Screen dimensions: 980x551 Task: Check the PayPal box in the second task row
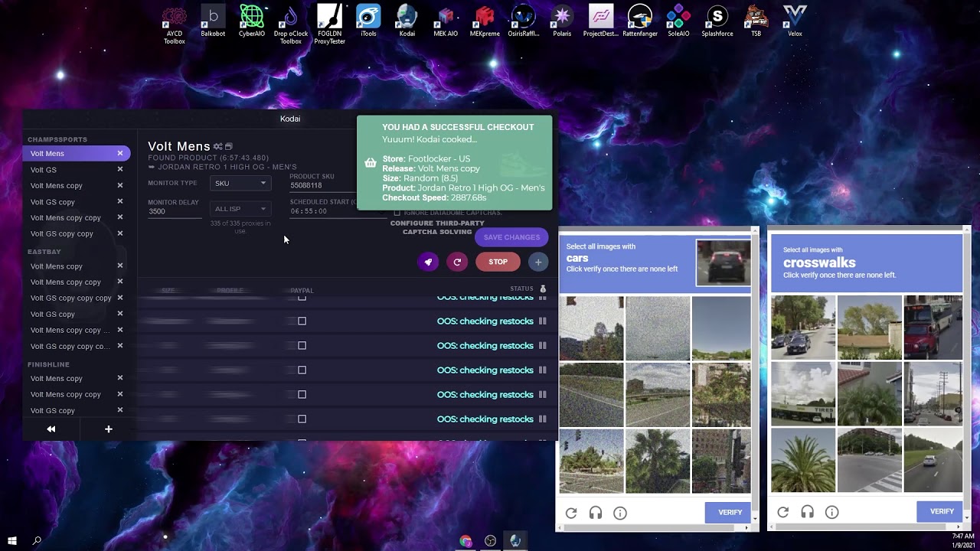click(x=302, y=321)
